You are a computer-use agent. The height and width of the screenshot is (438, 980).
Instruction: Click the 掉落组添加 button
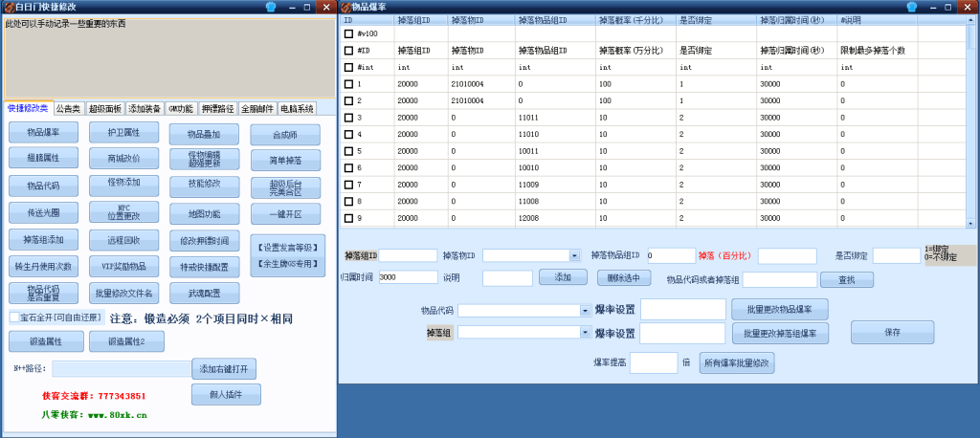coord(44,240)
